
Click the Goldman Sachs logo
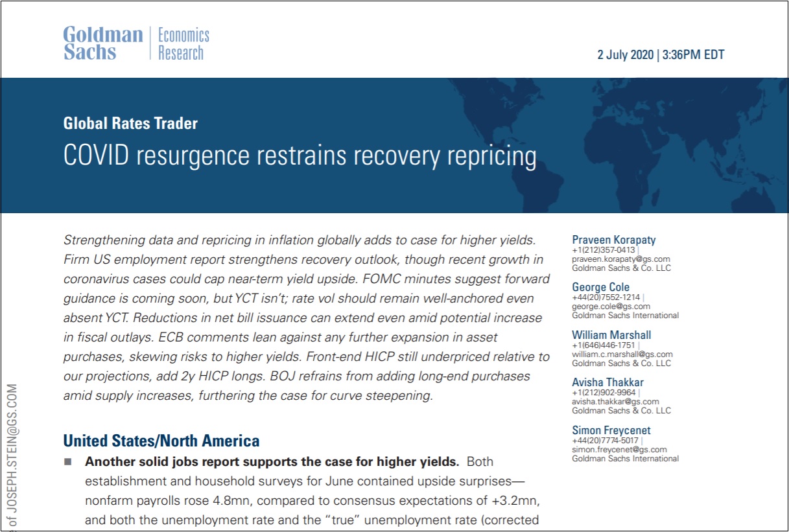pyautogui.click(x=103, y=43)
